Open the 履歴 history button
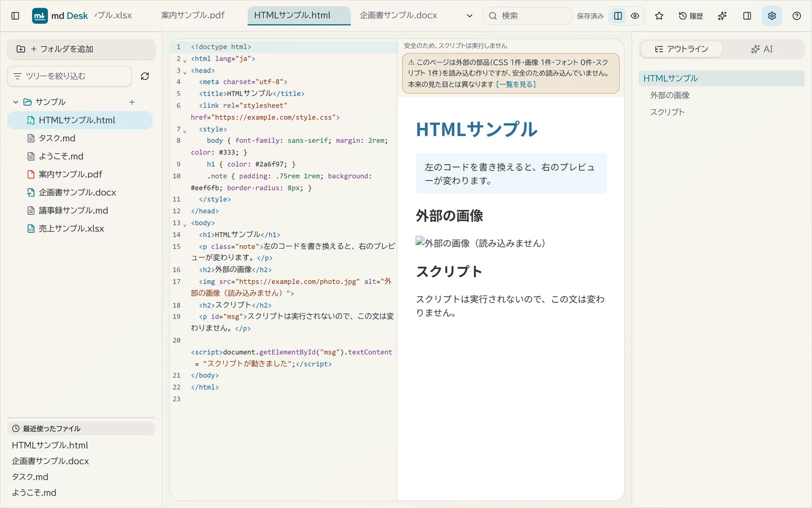 [691, 16]
